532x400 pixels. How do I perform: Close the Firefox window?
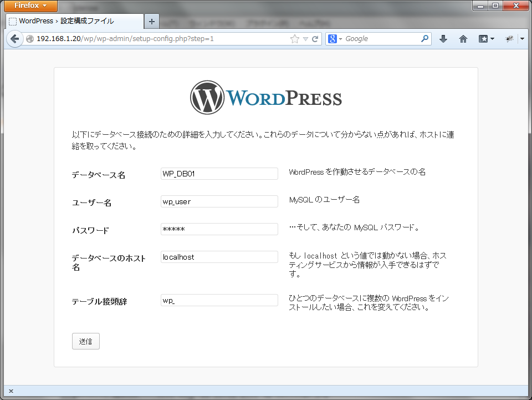point(516,6)
